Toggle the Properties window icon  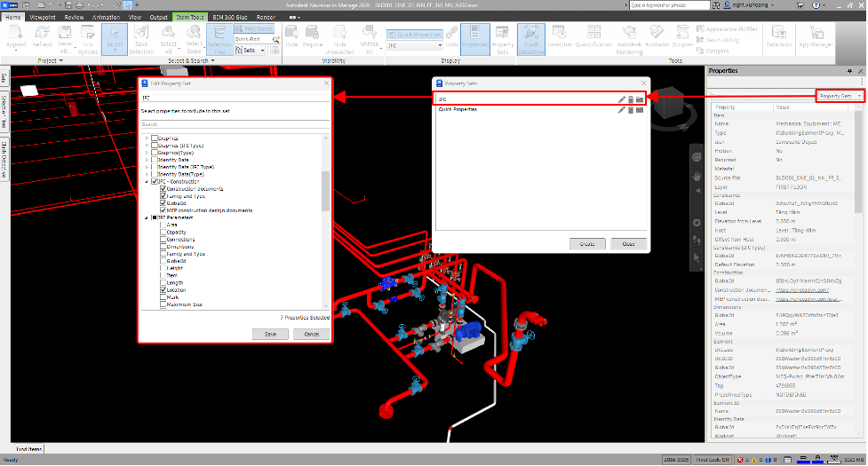coord(475,39)
